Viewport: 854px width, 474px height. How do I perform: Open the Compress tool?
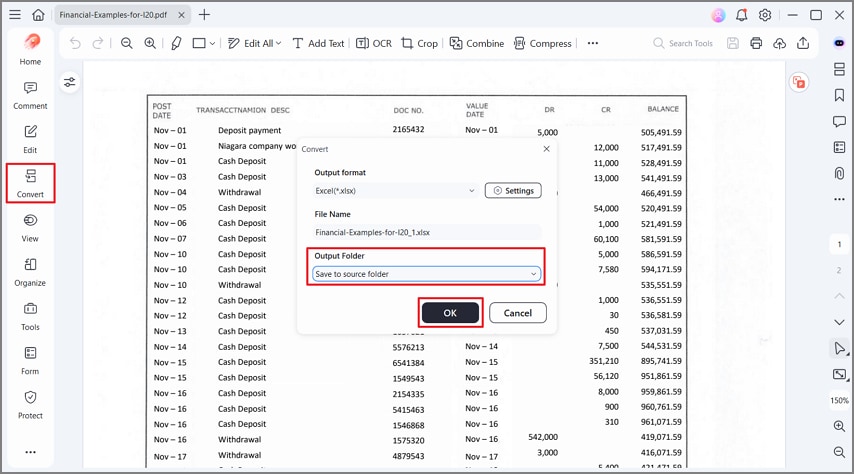tap(543, 43)
